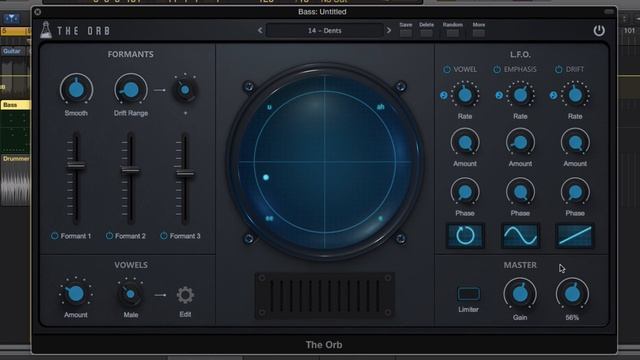
Task: Select the ramp wave shape for Drift LFO
Action: pos(575,236)
